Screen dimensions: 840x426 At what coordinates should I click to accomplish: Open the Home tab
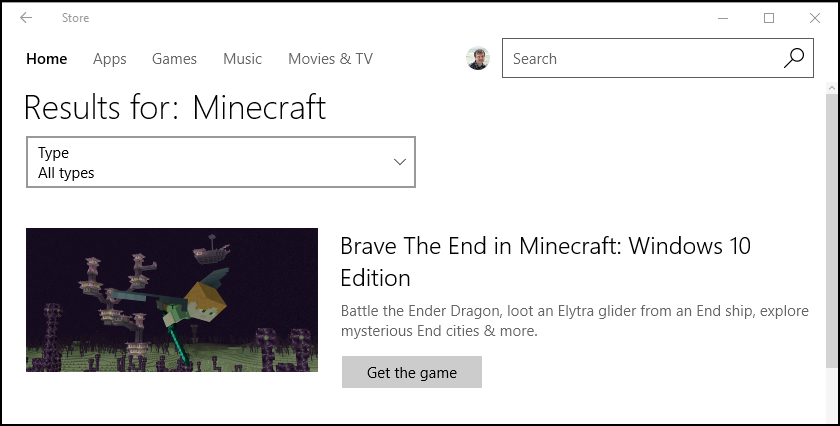[x=47, y=58]
